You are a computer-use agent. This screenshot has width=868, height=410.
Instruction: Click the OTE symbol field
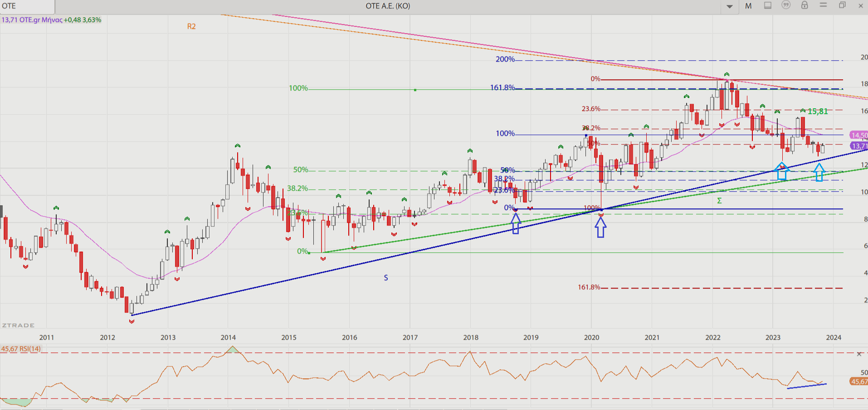point(27,6)
